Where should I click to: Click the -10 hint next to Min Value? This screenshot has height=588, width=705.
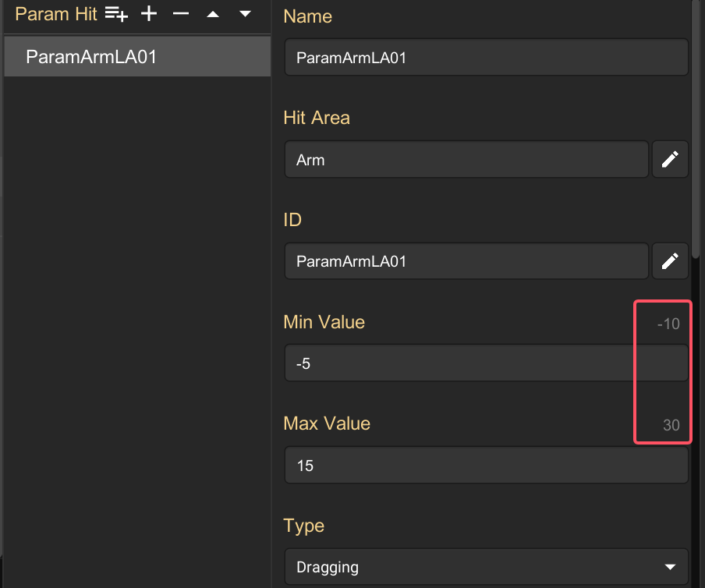668,324
